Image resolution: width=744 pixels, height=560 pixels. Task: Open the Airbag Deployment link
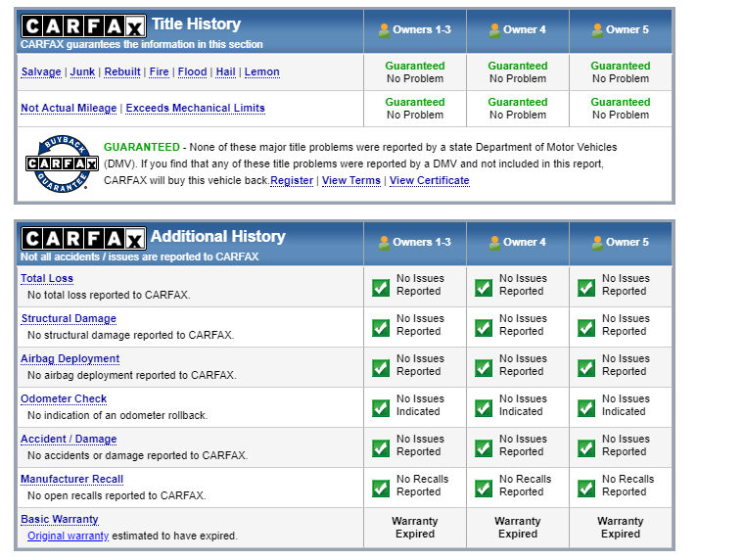(x=70, y=358)
